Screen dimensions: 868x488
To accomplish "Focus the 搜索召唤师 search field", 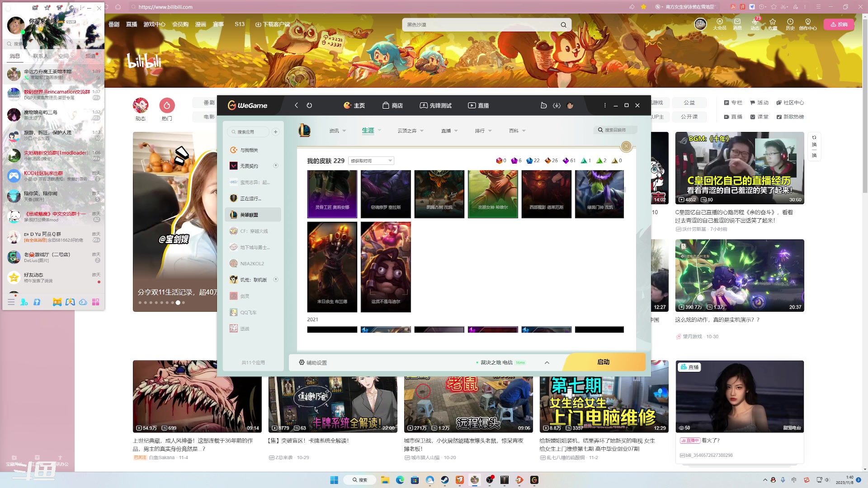I will coord(616,130).
